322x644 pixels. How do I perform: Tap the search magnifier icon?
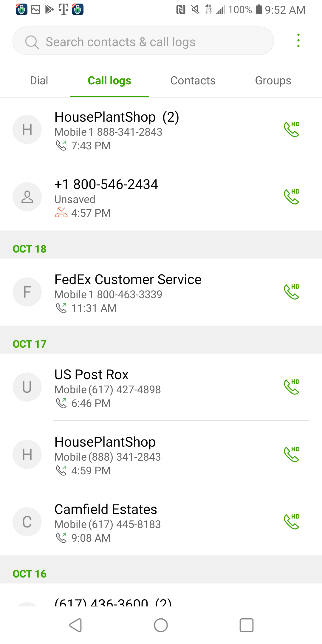(x=32, y=42)
